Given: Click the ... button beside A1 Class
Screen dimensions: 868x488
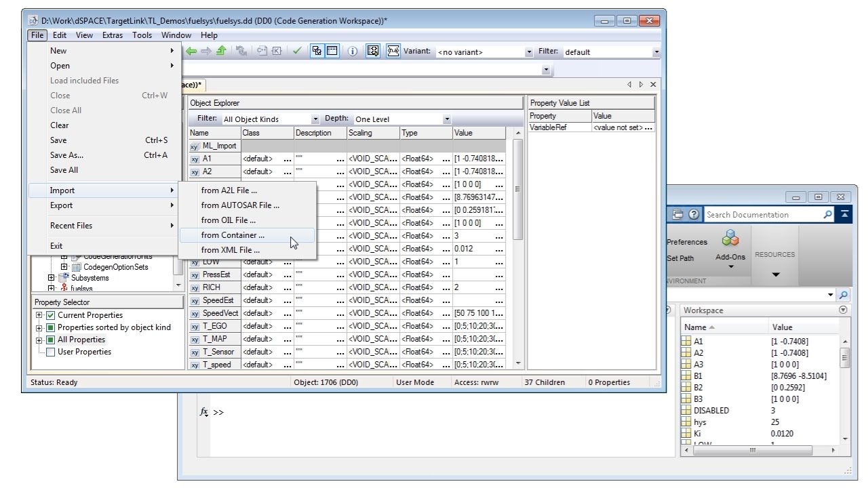Looking at the screenshot, I should point(288,159).
